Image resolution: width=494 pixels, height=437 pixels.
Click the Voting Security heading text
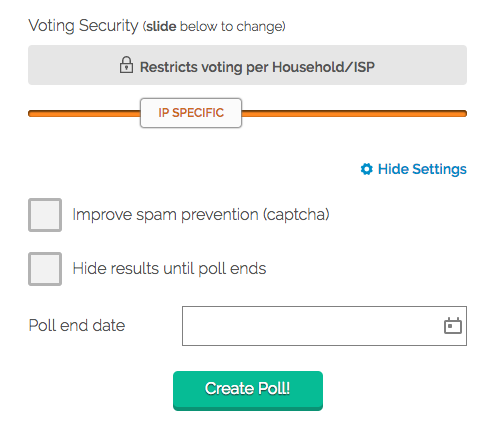coord(83,26)
